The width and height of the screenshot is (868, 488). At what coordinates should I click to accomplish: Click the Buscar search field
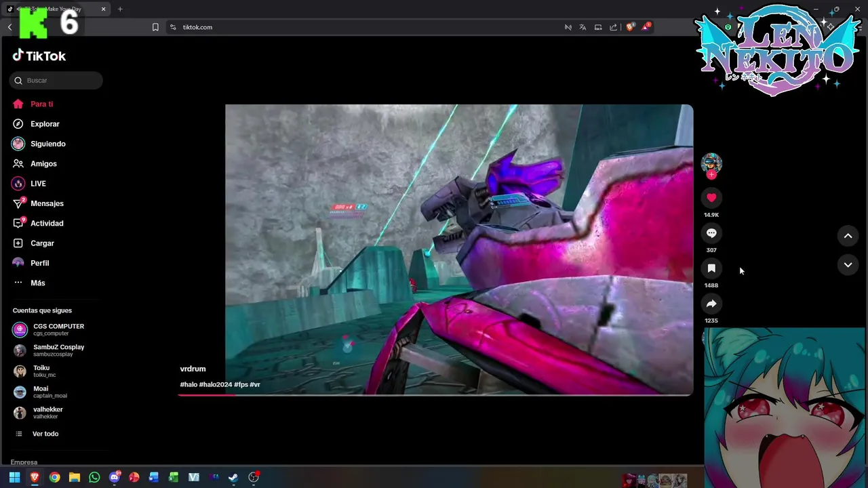(56, 80)
